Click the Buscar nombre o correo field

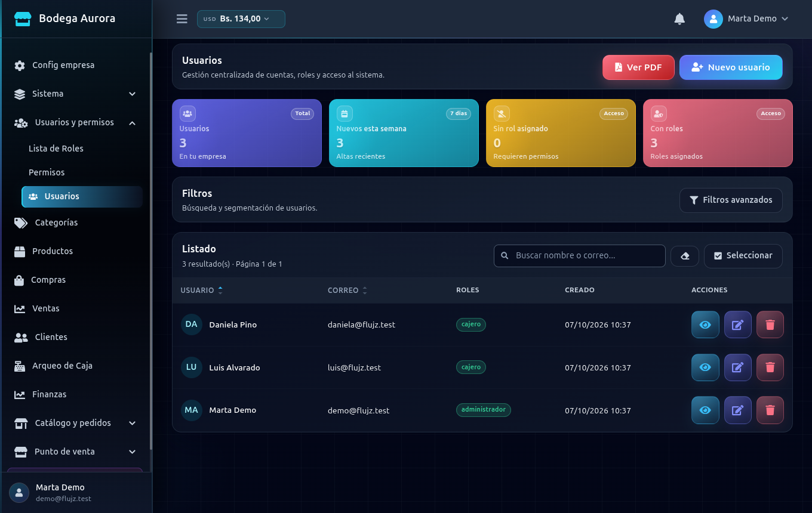tap(579, 256)
